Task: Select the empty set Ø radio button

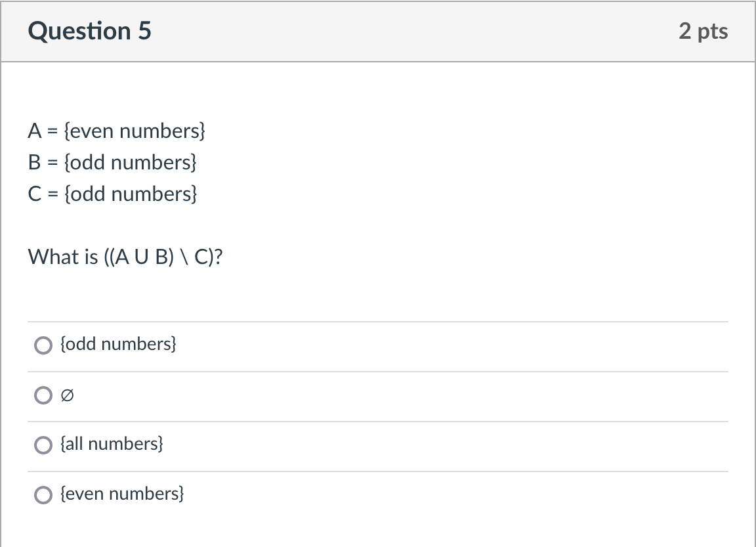Action: [x=43, y=395]
